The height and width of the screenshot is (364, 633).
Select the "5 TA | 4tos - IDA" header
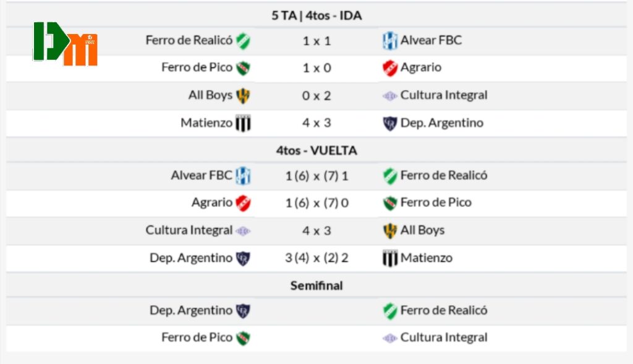click(316, 16)
